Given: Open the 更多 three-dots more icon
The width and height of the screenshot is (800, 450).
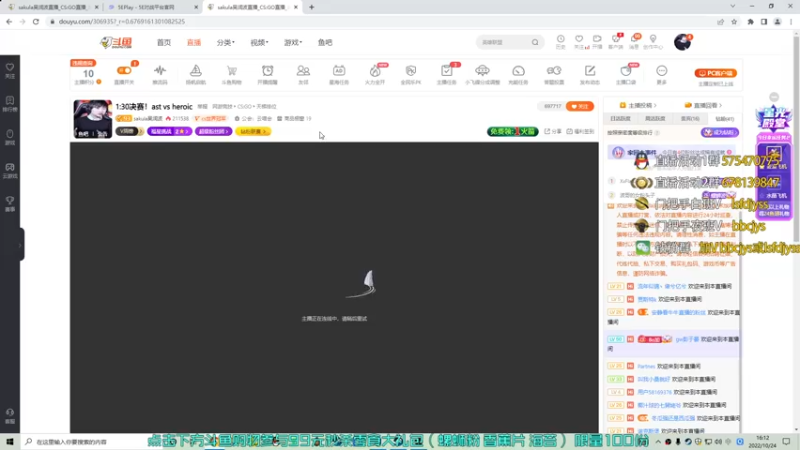Looking at the screenshot, I should 662,71.
